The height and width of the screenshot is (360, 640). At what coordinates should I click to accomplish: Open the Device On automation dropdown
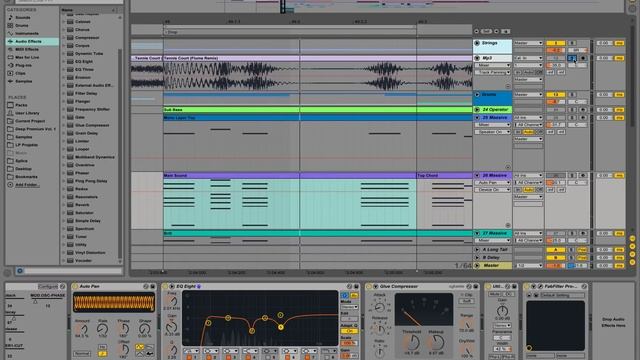coord(492,190)
